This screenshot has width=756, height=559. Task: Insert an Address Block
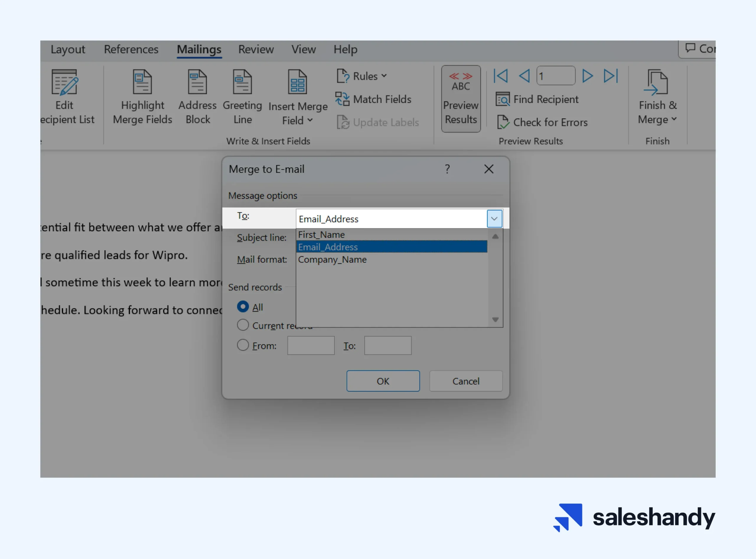[197, 97]
